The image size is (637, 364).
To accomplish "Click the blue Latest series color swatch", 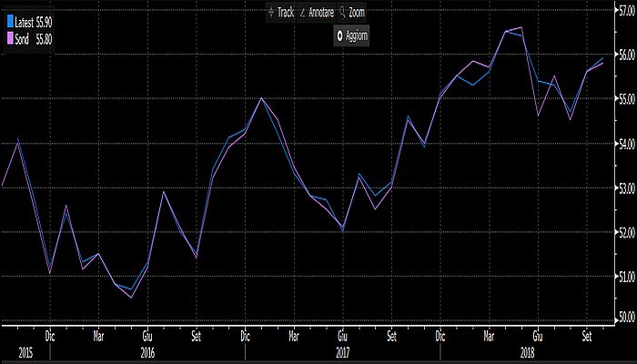I will [9, 20].
